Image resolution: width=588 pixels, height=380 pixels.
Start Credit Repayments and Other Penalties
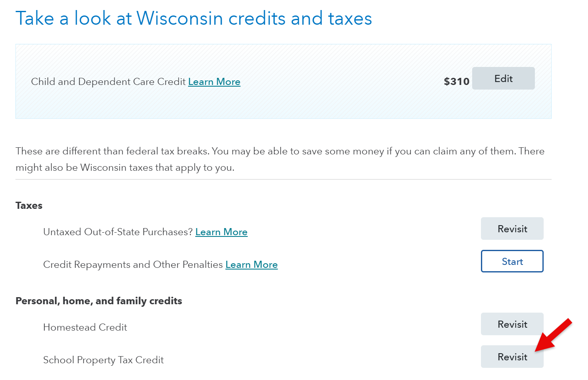[x=512, y=261]
